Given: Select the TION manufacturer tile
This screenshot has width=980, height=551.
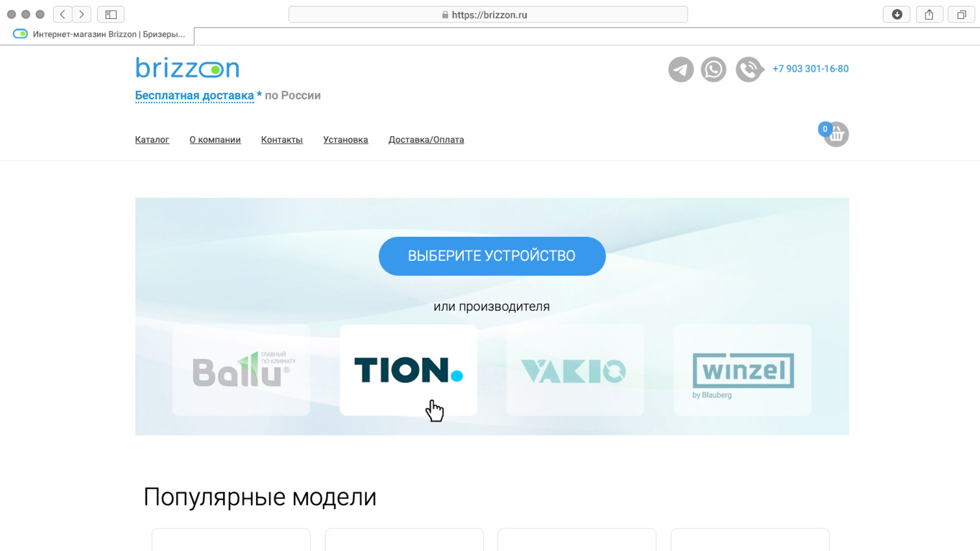Looking at the screenshot, I should (408, 370).
